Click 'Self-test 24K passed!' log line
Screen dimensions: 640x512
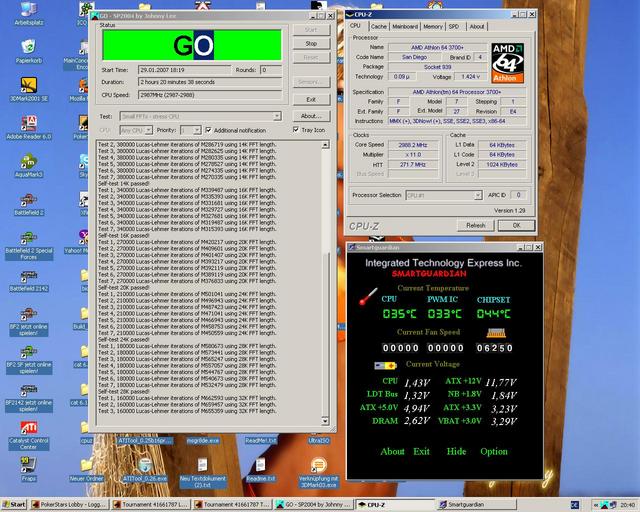click(124, 340)
